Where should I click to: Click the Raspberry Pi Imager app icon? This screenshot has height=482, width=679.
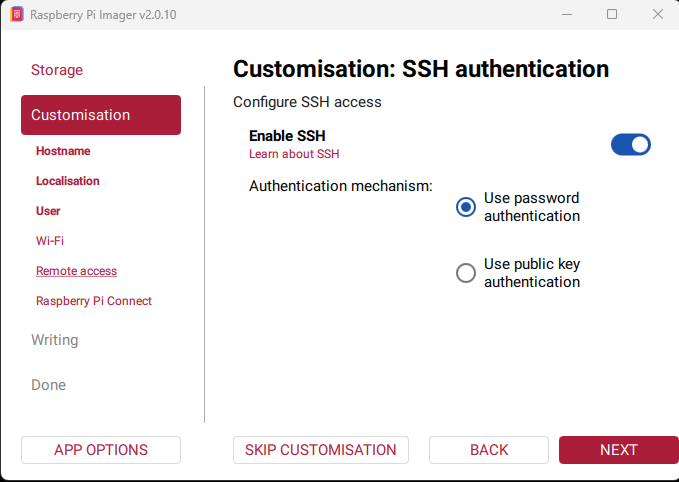(x=16, y=14)
